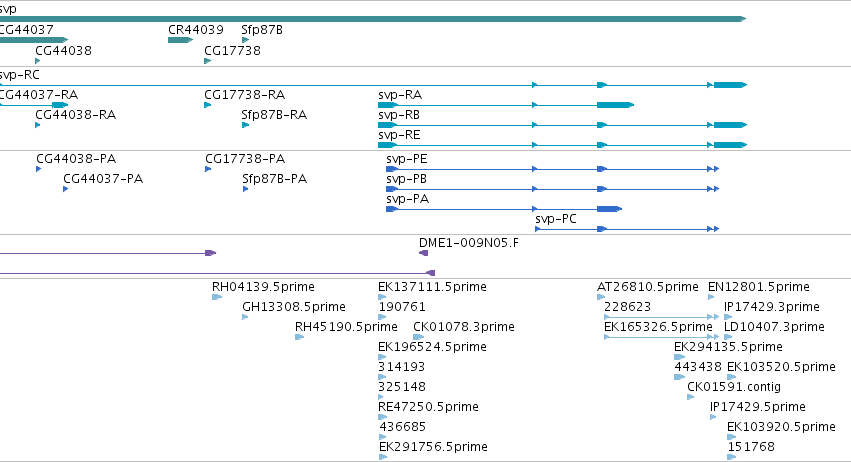
Task: Click the Sfp87B gene arrow glyph
Action: (x=245, y=40)
